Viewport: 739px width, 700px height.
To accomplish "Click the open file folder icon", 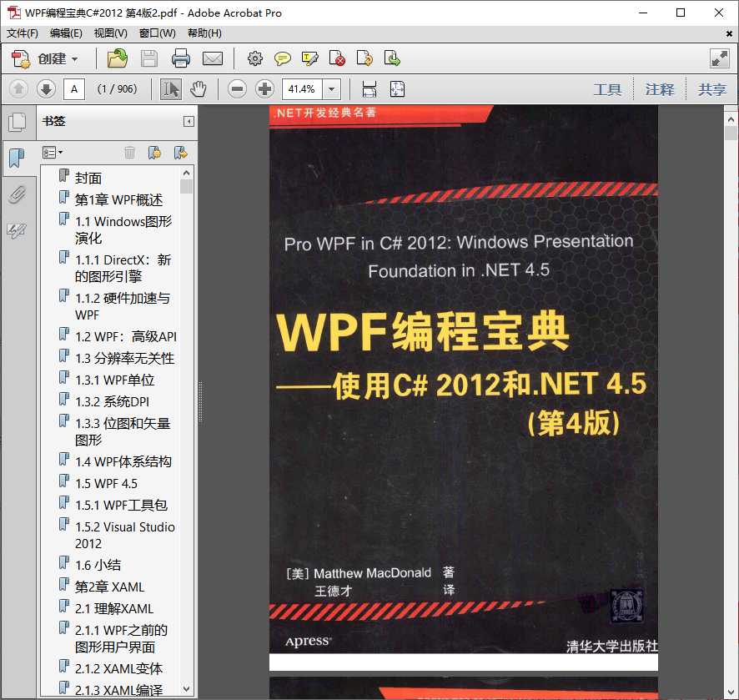I will pos(117,58).
